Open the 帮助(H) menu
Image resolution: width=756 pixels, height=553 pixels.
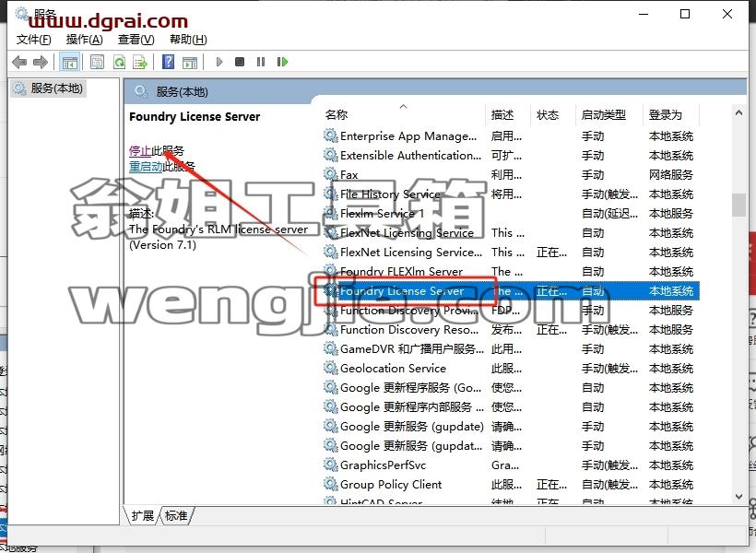point(188,40)
